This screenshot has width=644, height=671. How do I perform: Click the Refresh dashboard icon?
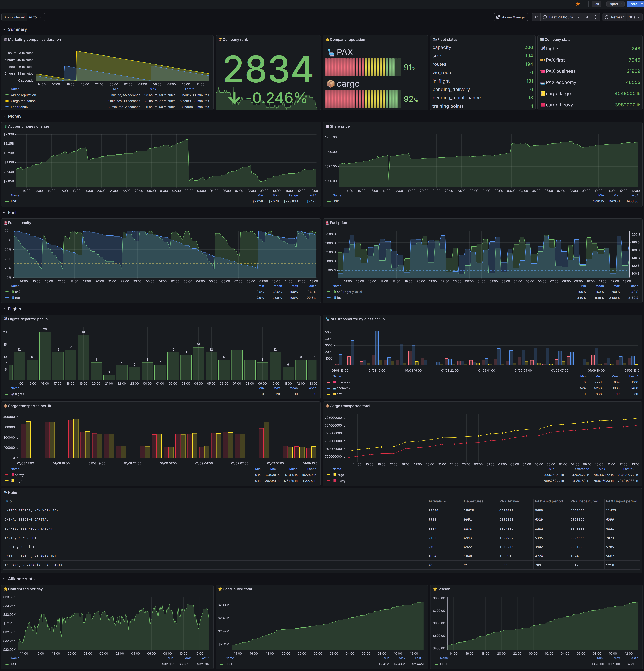click(x=607, y=17)
